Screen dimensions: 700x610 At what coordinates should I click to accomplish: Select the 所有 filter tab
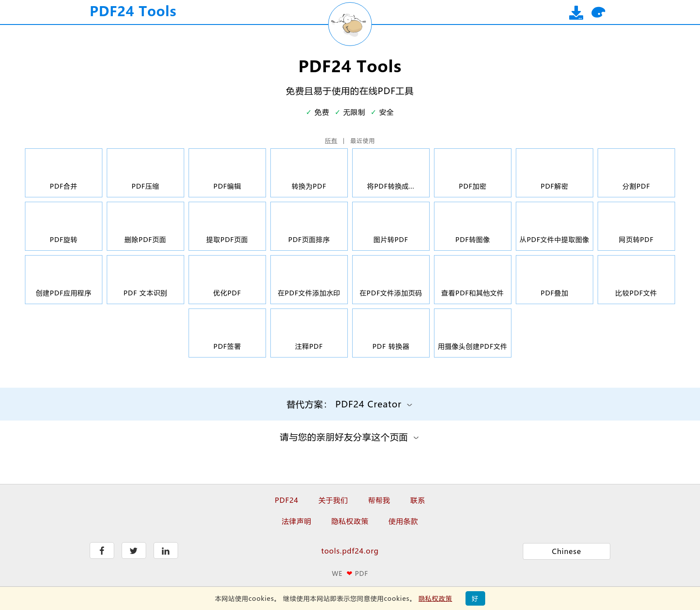[331, 141]
